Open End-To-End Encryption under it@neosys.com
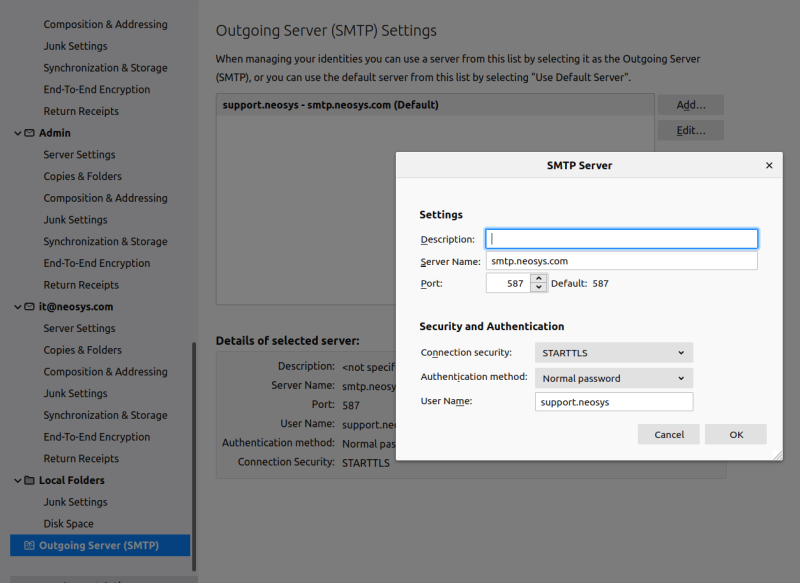The width and height of the screenshot is (800, 583). 97,437
